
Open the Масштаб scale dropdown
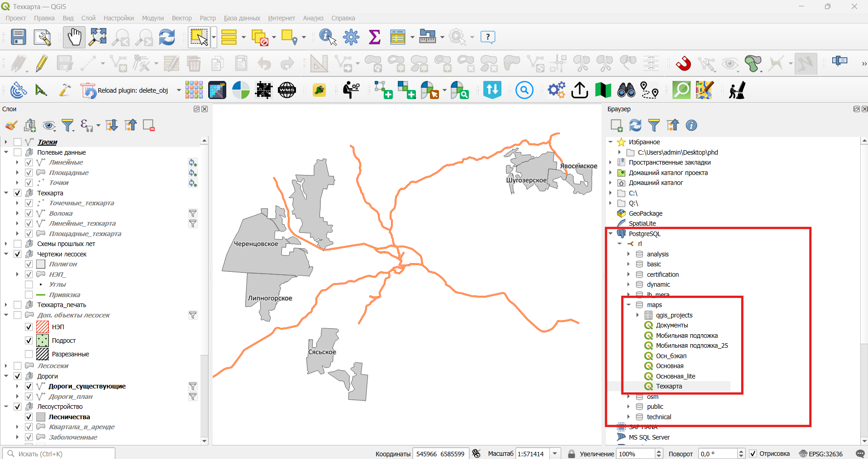(555, 454)
